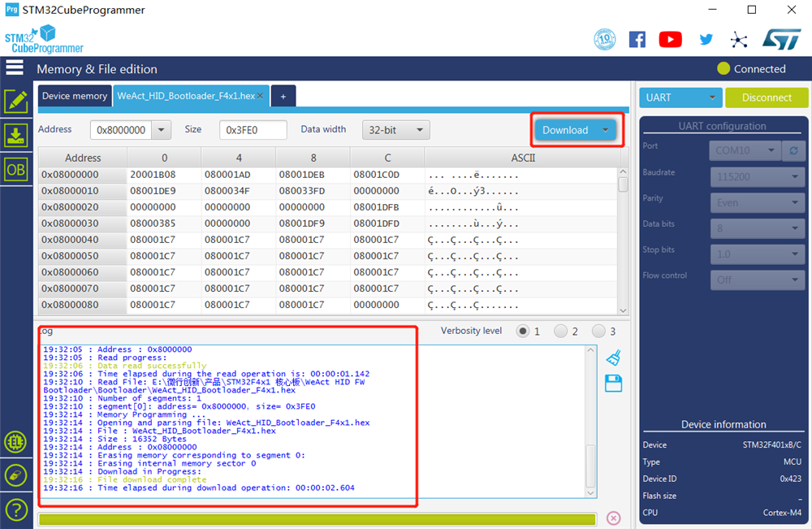Switch to the Device memory tab
812x529 pixels.
coord(75,96)
